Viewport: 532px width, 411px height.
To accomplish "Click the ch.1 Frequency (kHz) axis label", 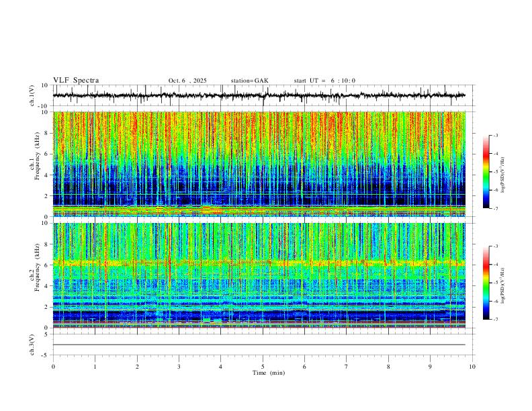I will [x=35, y=156].
